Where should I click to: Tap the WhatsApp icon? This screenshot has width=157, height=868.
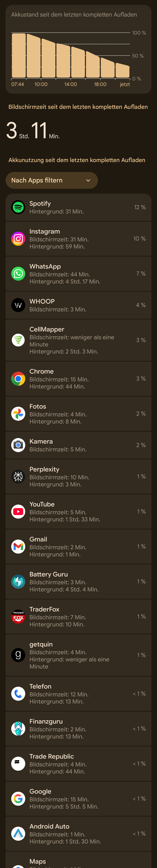[18, 274]
